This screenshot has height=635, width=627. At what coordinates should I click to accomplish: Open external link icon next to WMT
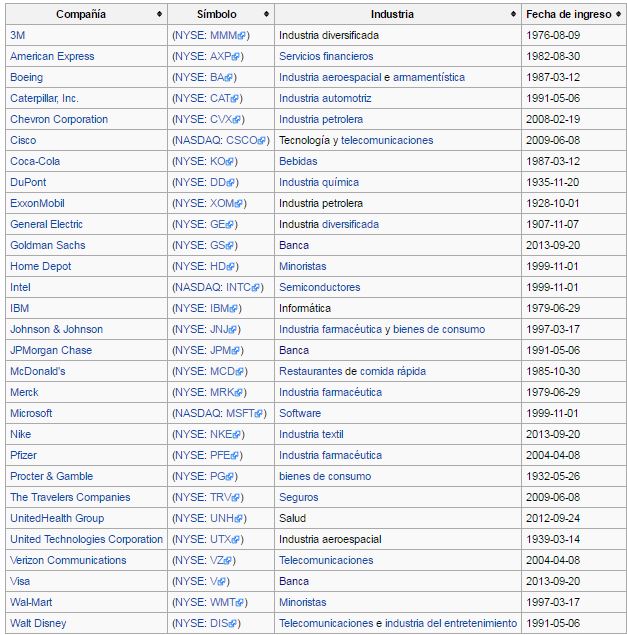(x=239, y=603)
